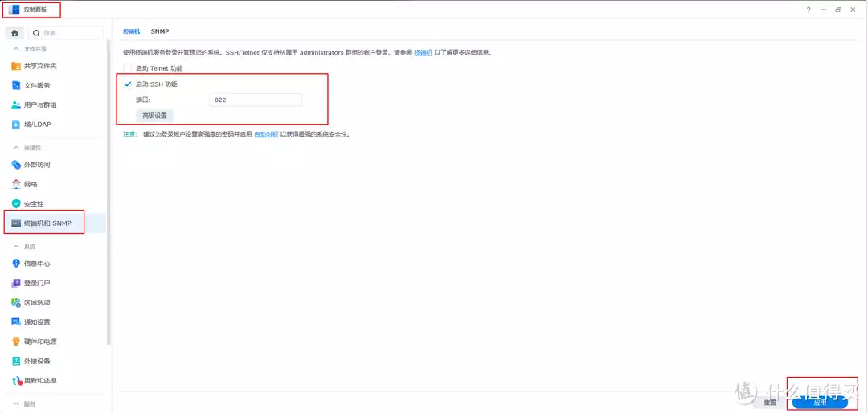Screen dimensions: 868x413
Task: Click the Home icon in the sidebar
Action: pyautogui.click(x=15, y=33)
